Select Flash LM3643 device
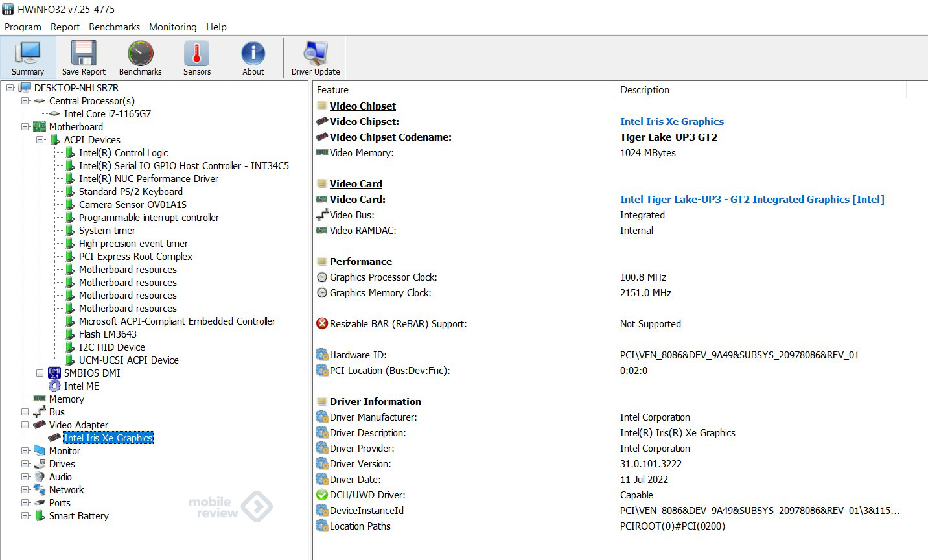The height and width of the screenshot is (560, 928). point(108,334)
